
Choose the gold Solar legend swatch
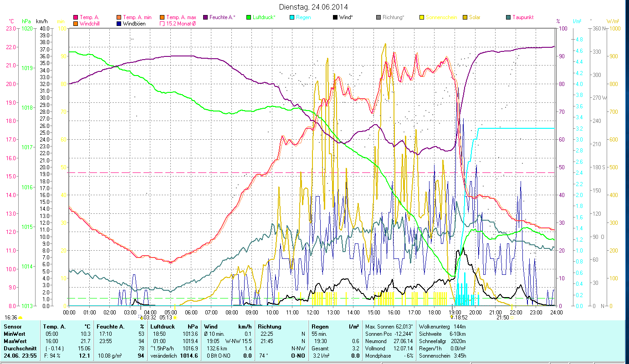(465, 17)
